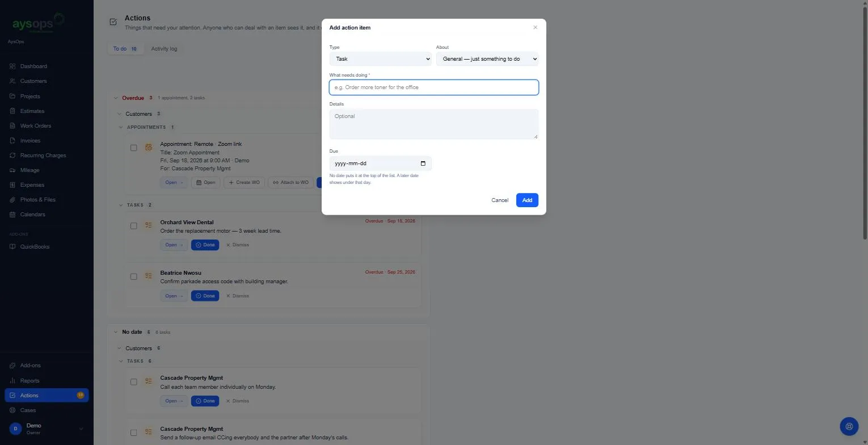This screenshot has height=445, width=868.
Task: Close the Add action item dialog with X
Action: 535,27
